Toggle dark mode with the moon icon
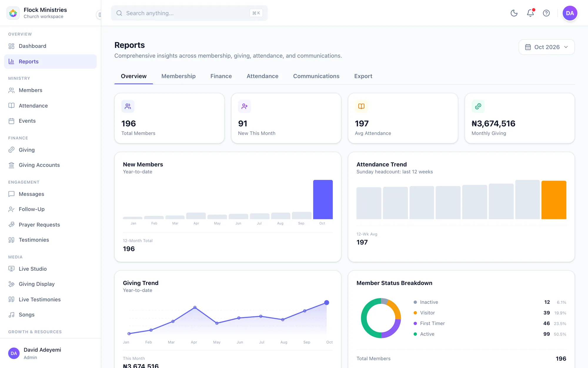 [x=514, y=13]
